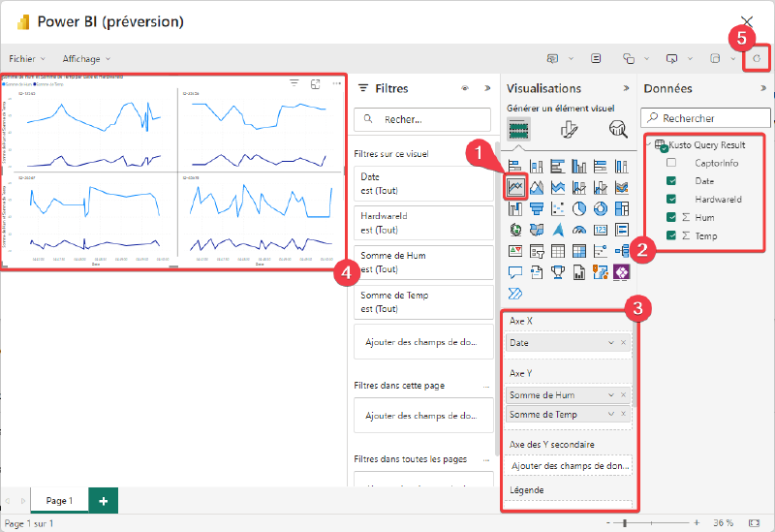
Task: Choose the Azure Maps arrow visual
Action: tap(558, 230)
